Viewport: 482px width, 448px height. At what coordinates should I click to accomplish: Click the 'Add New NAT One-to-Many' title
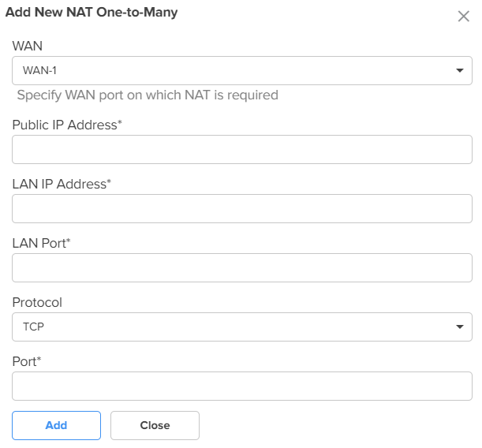pyautogui.click(x=92, y=13)
